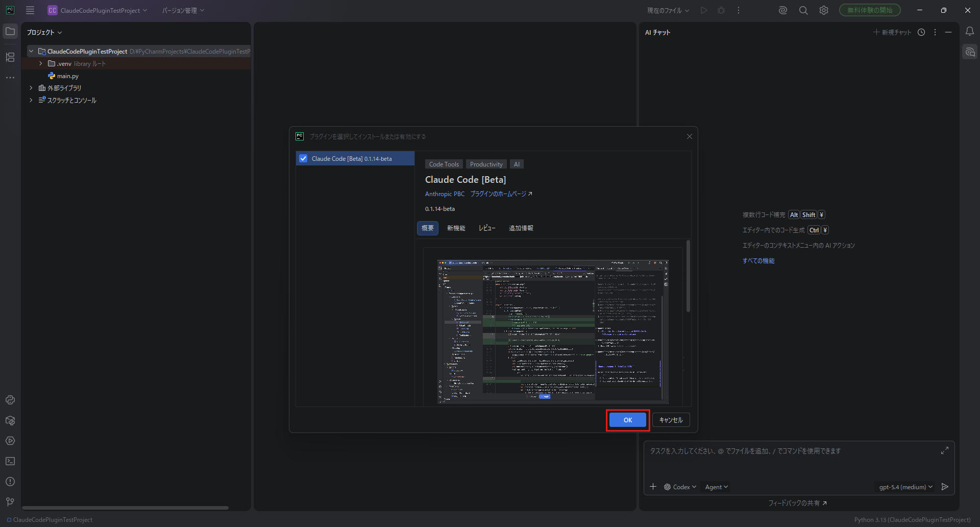The width and height of the screenshot is (980, 527).
Task: Uncheck the Claude Code [Beta] plugin checkbox
Action: (x=303, y=158)
